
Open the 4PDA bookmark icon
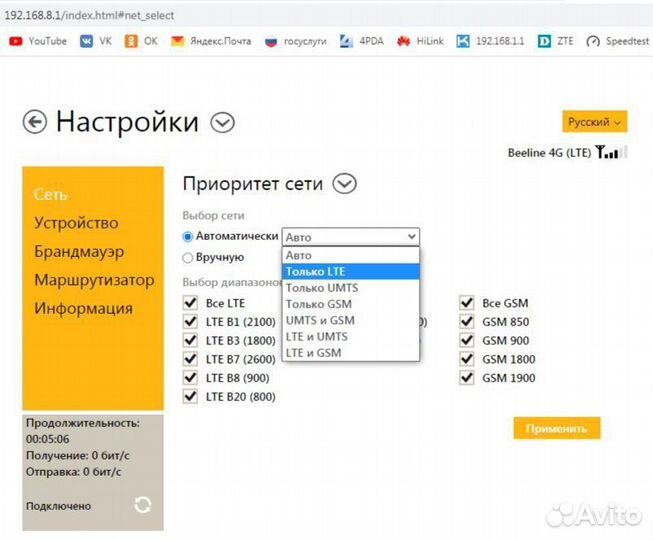(346, 41)
